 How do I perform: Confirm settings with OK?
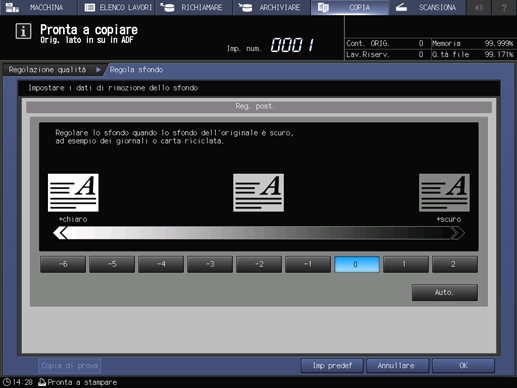coord(464,366)
